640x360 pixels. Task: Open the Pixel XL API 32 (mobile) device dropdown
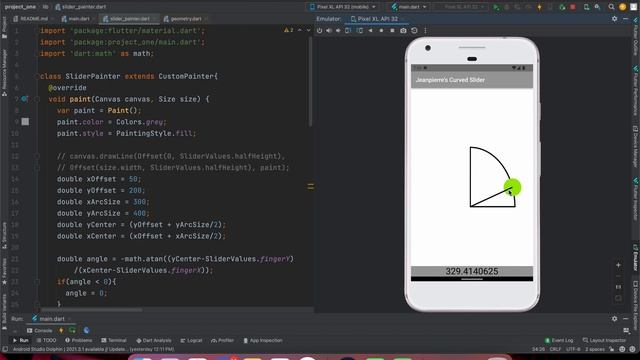pyautogui.click(x=343, y=7)
